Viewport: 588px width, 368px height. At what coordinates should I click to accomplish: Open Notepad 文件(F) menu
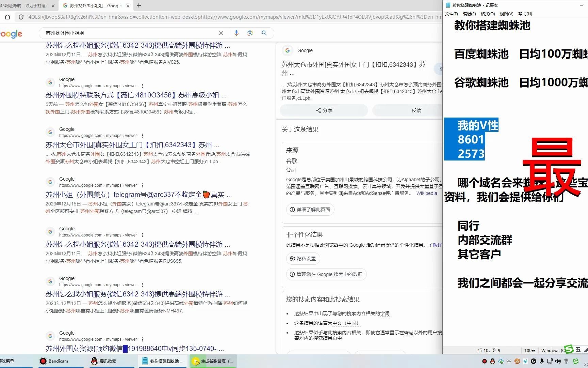pyautogui.click(x=452, y=14)
